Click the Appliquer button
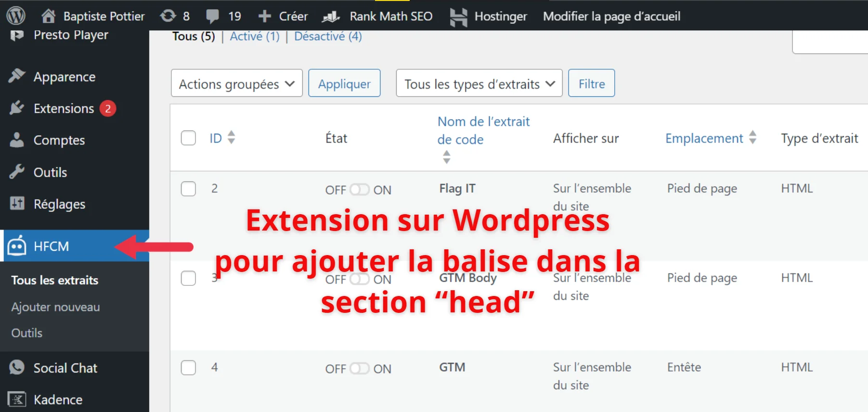The height and width of the screenshot is (412, 868). click(x=345, y=83)
